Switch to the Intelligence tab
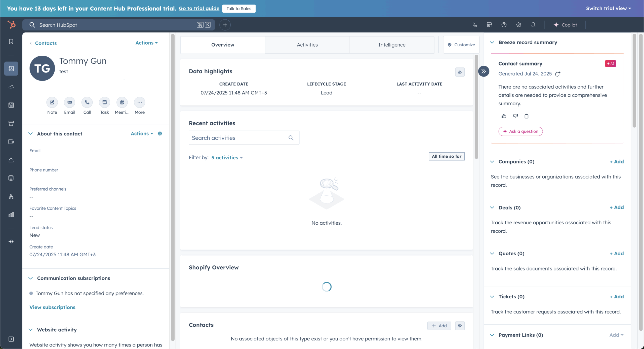Image resolution: width=644 pixels, height=349 pixels. pyautogui.click(x=392, y=45)
